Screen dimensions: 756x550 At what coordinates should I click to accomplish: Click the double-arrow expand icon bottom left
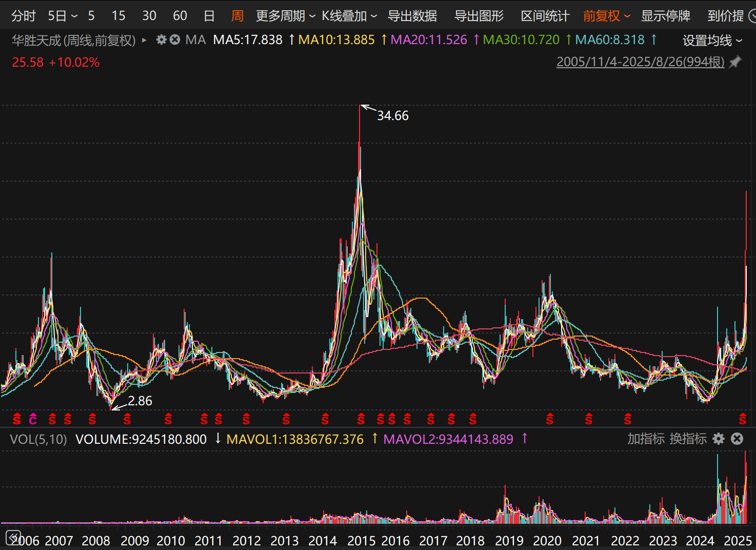pyautogui.click(x=13, y=537)
